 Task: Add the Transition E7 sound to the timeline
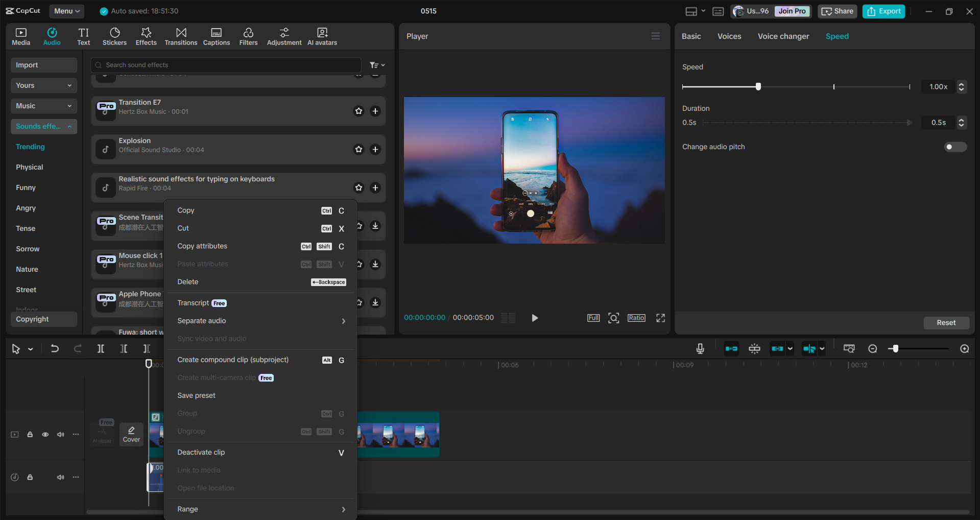(x=375, y=111)
